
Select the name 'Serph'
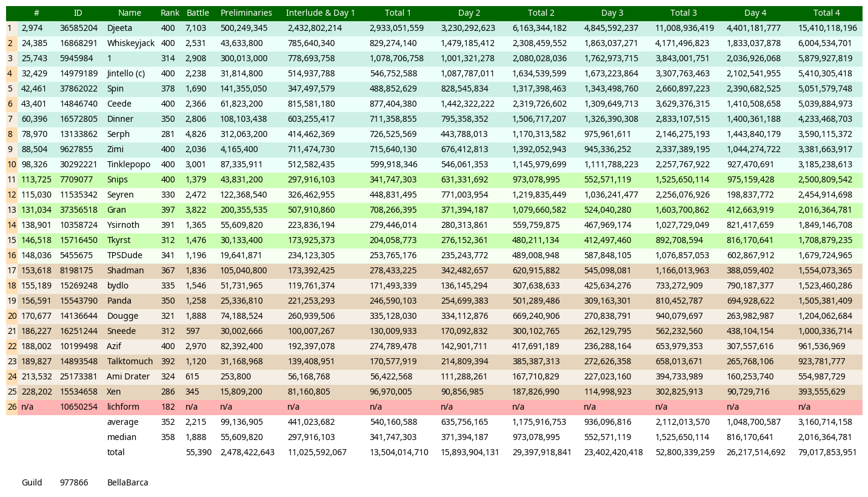tap(118, 134)
